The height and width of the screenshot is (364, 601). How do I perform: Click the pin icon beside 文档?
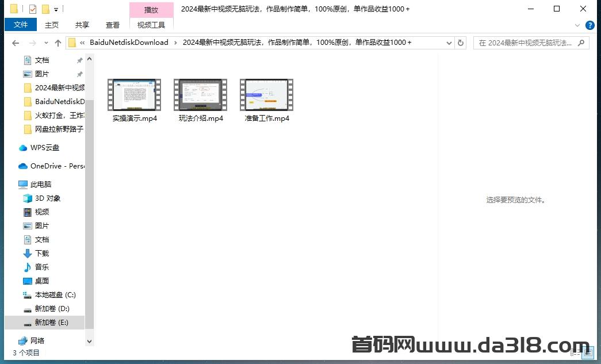pos(80,60)
